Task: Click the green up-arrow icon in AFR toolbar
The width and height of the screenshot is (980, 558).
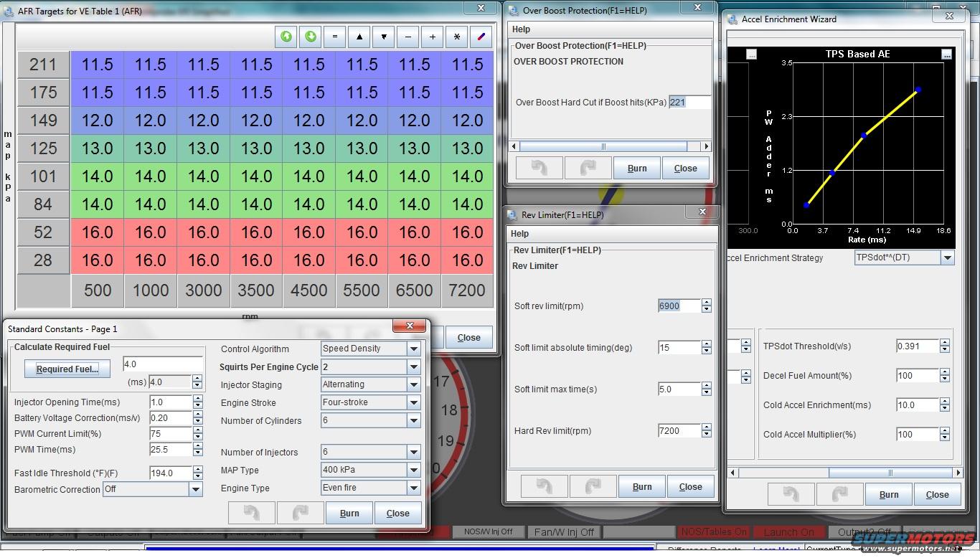Action: click(x=286, y=37)
